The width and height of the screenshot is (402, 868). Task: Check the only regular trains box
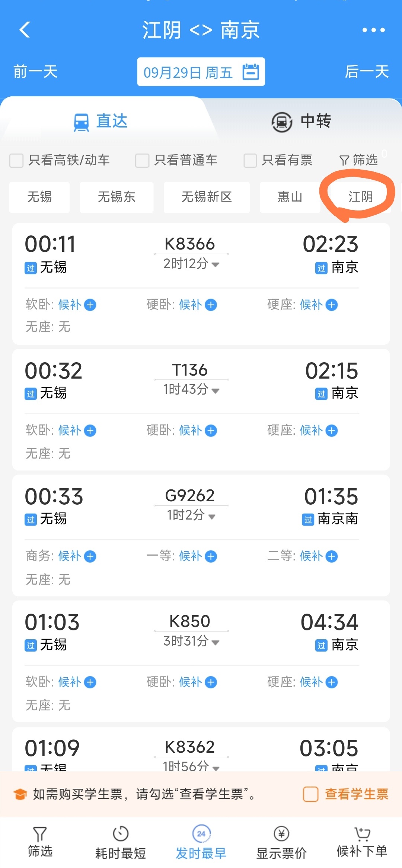142,161
